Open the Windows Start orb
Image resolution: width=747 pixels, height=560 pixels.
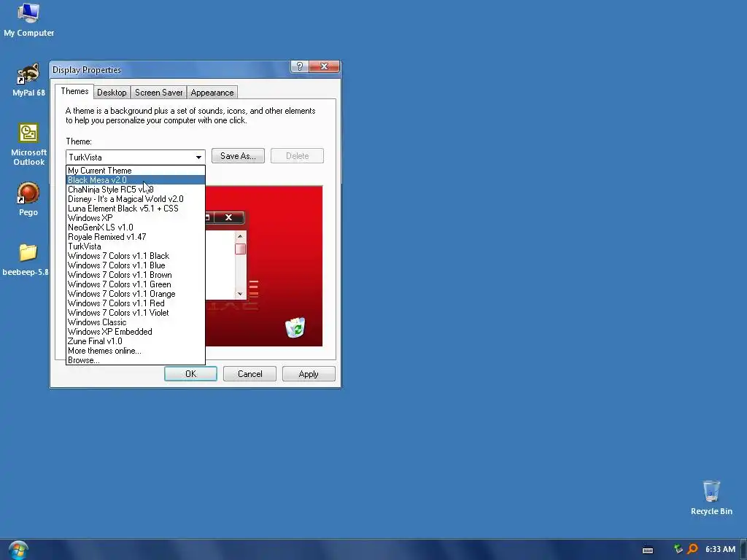click(18, 550)
